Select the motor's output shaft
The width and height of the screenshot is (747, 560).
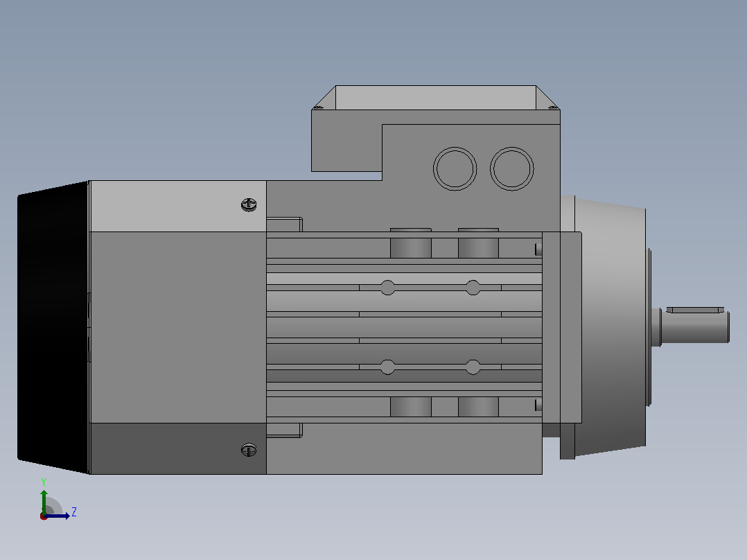(x=694, y=326)
